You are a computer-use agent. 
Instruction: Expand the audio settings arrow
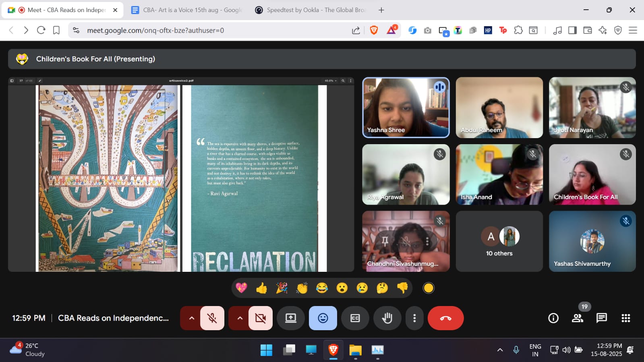click(192, 318)
